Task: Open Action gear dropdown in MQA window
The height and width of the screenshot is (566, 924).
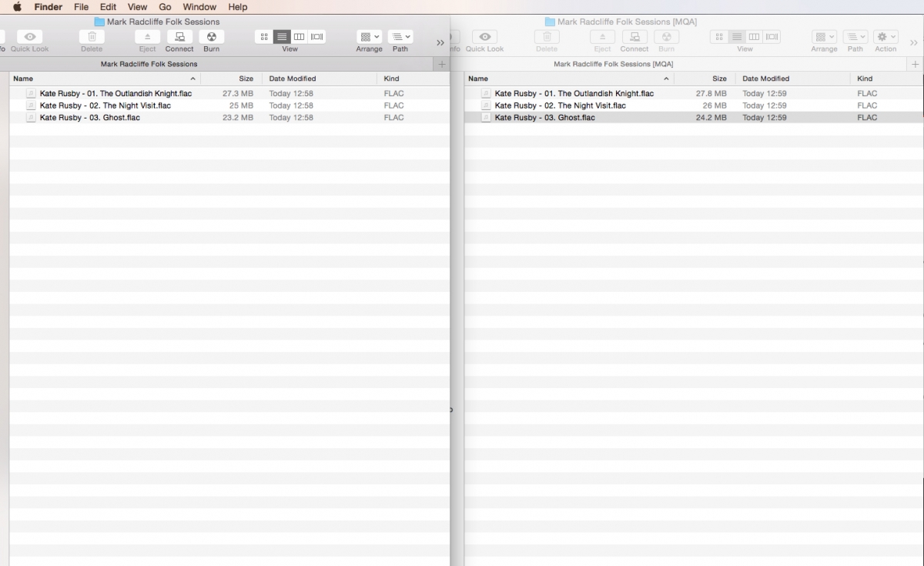Action: [x=885, y=36]
